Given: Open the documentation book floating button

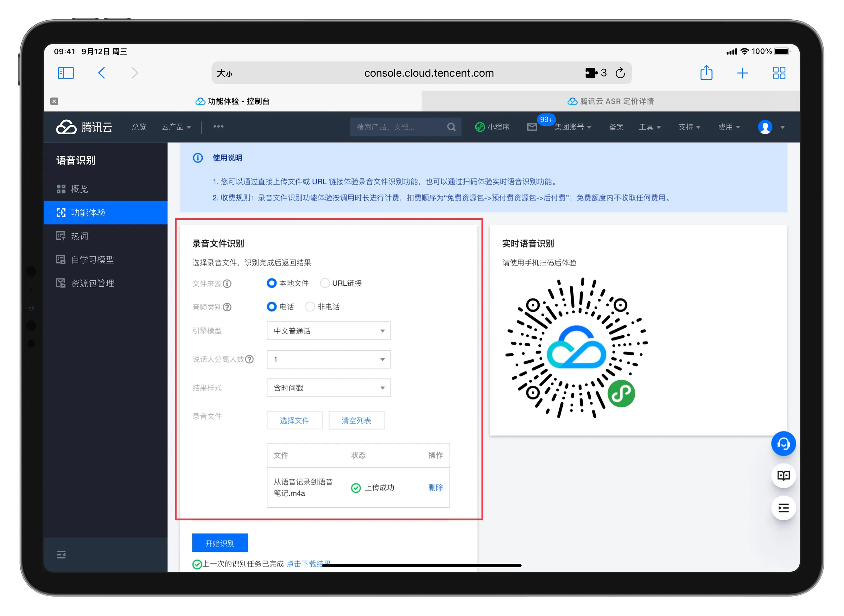Looking at the screenshot, I should (783, 476).
